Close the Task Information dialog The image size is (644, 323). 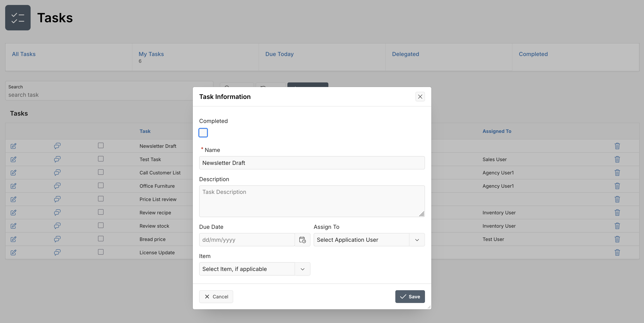pos(420,97)
